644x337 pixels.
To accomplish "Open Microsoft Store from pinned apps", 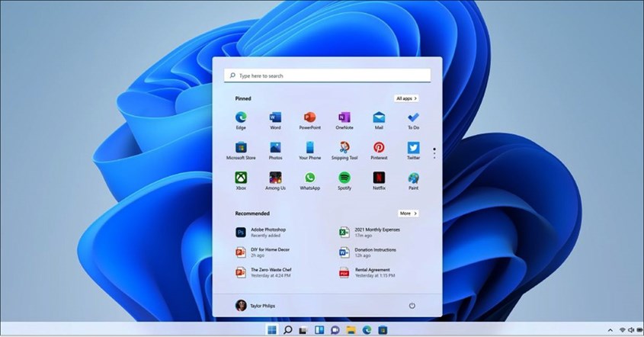I will [241, 150].
